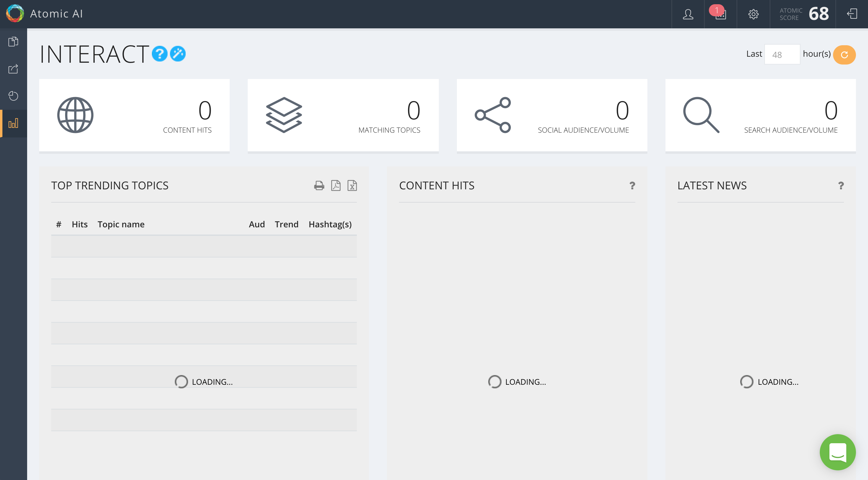Export trending topics to Excel
The width and height of the screenshot is (868, 480).
click(352, 185)
